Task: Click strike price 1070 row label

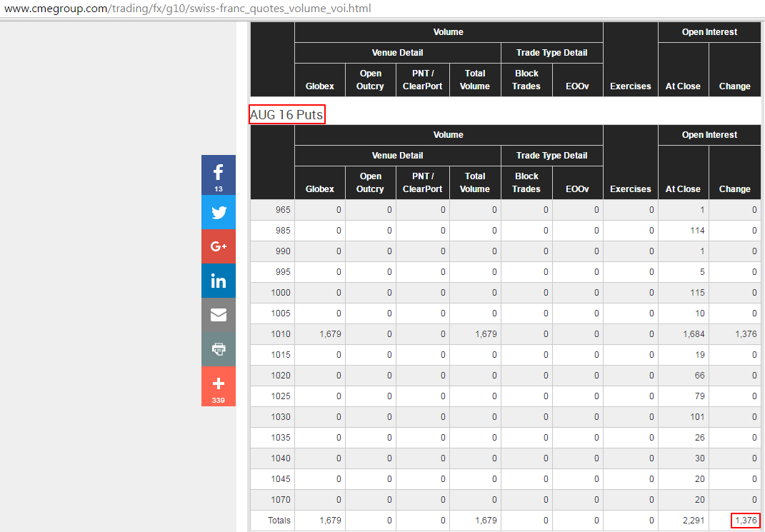Action: click(x=281, y=499)
